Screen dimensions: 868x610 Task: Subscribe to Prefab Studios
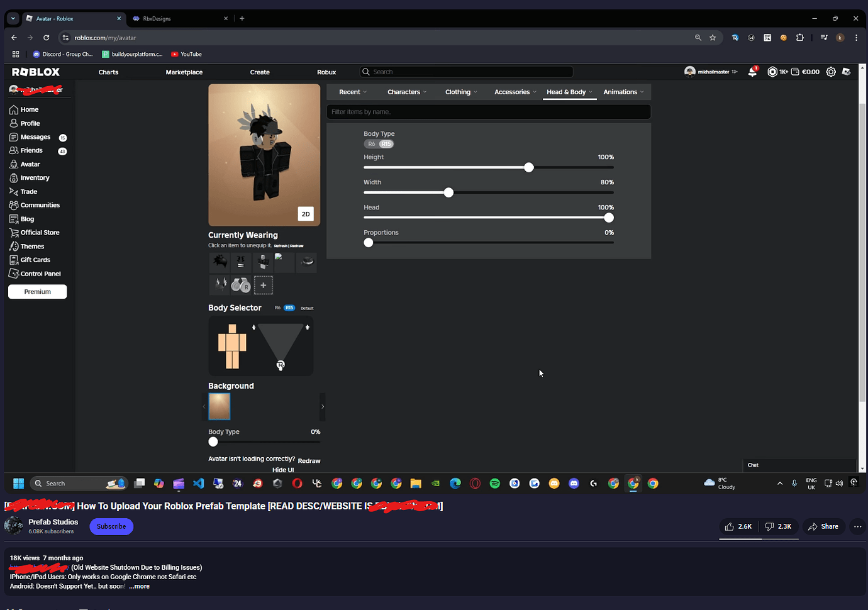pos(111,526)
